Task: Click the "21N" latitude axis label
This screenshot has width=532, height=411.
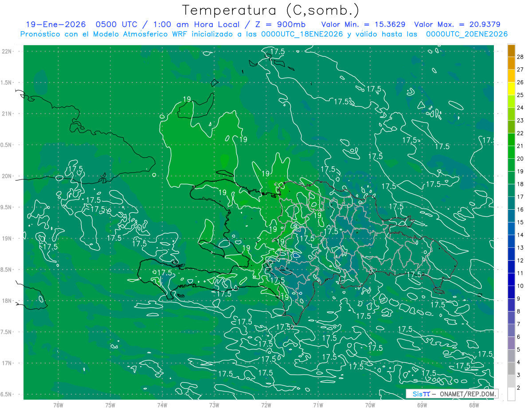Action: [x=7, y=114]
